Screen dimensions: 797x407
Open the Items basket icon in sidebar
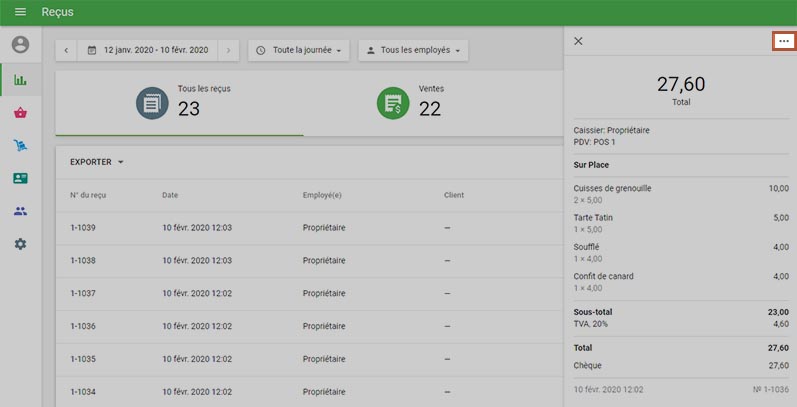point(20,113)
